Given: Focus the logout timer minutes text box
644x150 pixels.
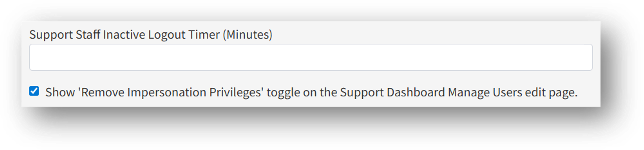Looking at the screenshot, I should tap(311, 57).
